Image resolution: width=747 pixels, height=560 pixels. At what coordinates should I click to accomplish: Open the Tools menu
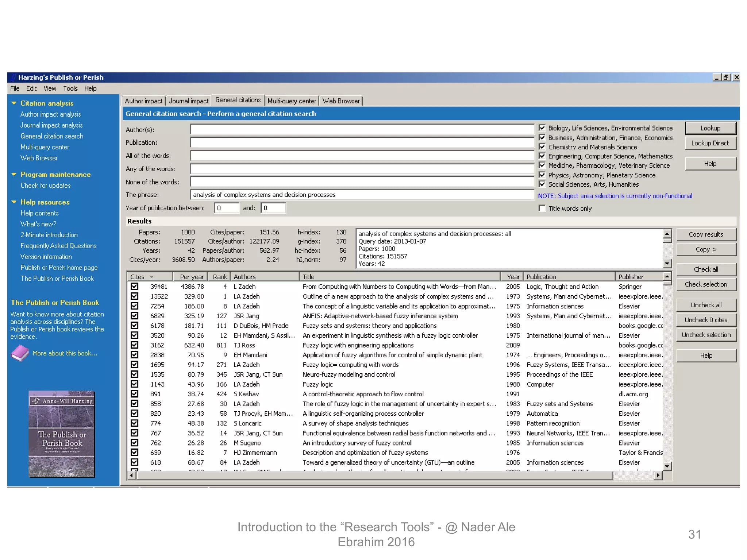tap(70, 89)
